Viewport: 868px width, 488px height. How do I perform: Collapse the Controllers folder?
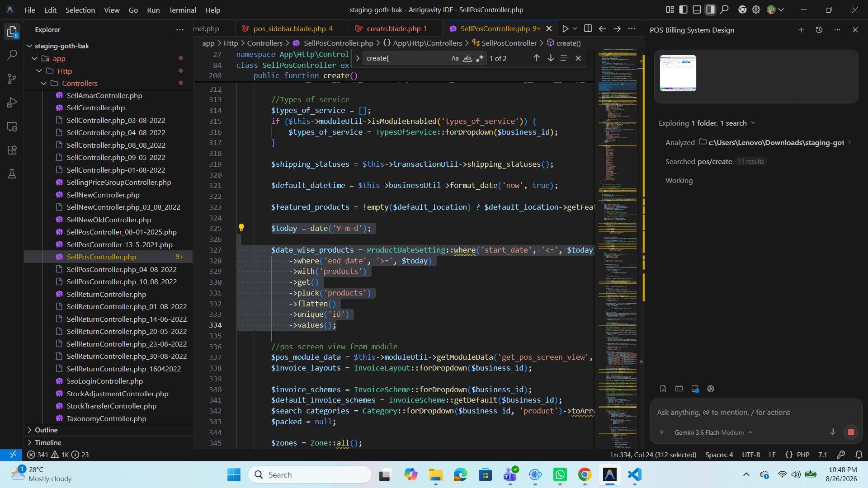44,83
